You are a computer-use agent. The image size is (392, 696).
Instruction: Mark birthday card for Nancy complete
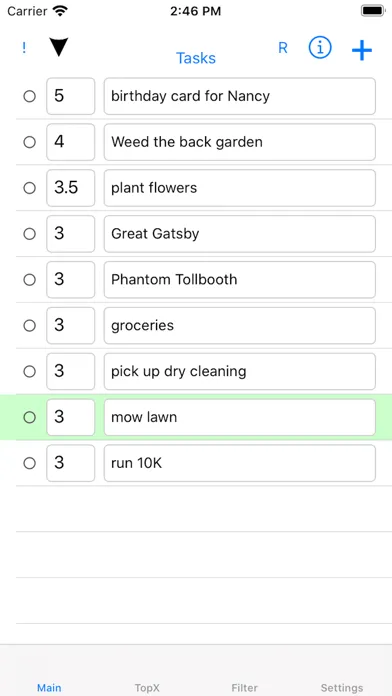click(30, 96)
